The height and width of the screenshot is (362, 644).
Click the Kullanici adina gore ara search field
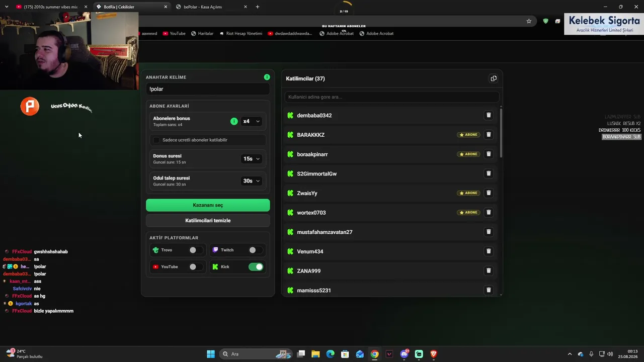[x=392, y=97]
